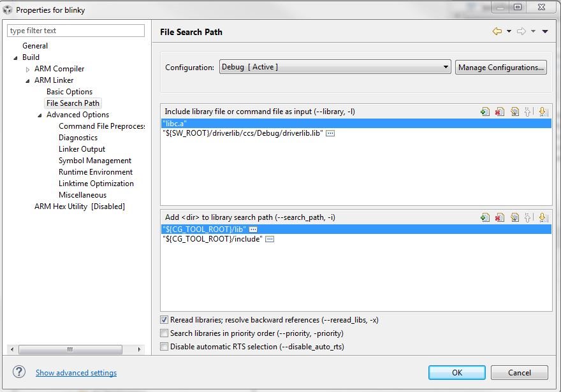
Task: Click Edit icon in library file list toolbar
Action: 514,112
